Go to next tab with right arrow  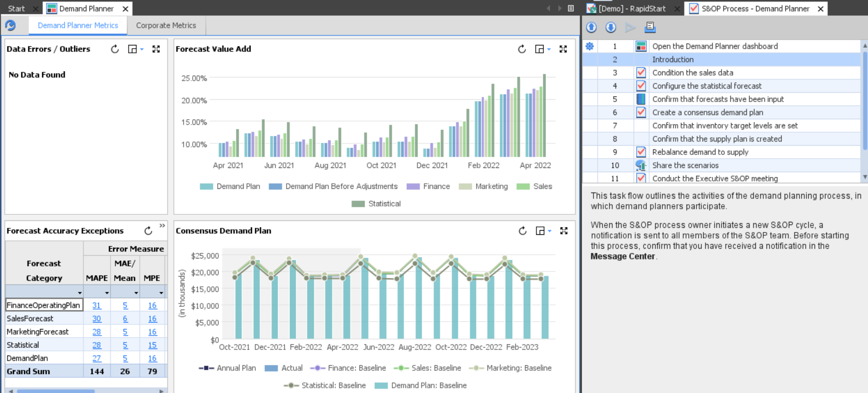point(559,8)
